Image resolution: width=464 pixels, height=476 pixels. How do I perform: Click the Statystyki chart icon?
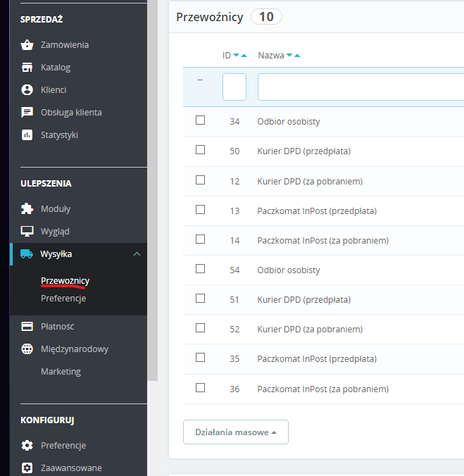[27, 135]
